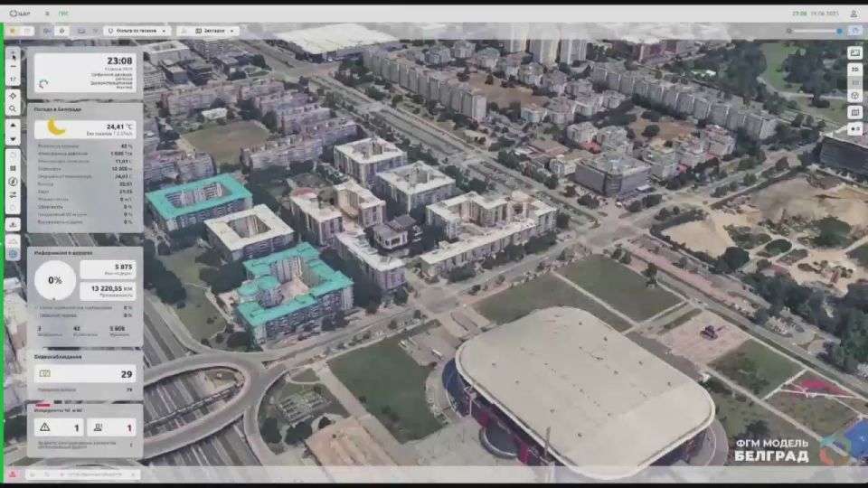The width and height of the screenshot is (868, 488).
Task: Toggle the sun icon in top-left toolbar
Action: [x=13, y=31]
